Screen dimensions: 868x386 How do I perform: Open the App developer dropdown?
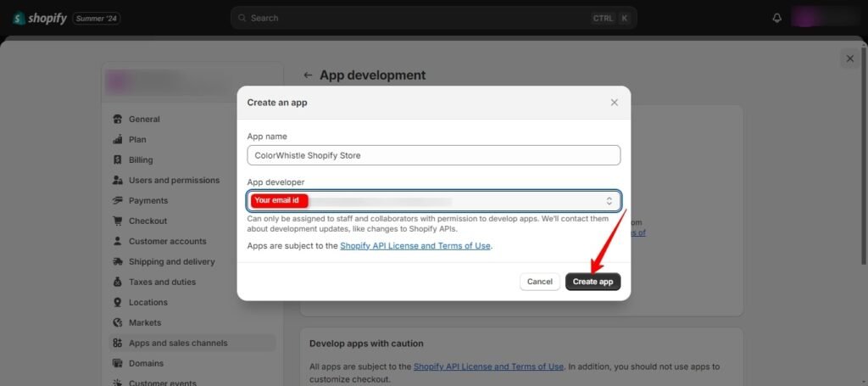pyautogui.click(x=433, y=200)
